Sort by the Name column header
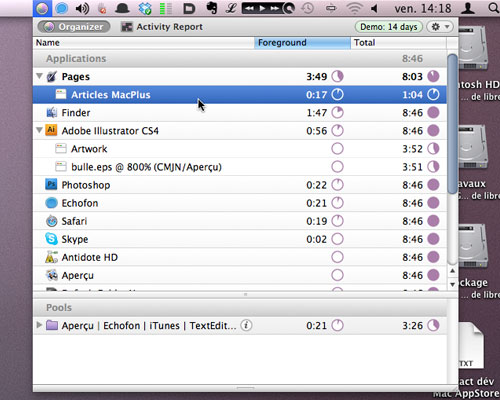 (x=144, y=43)
